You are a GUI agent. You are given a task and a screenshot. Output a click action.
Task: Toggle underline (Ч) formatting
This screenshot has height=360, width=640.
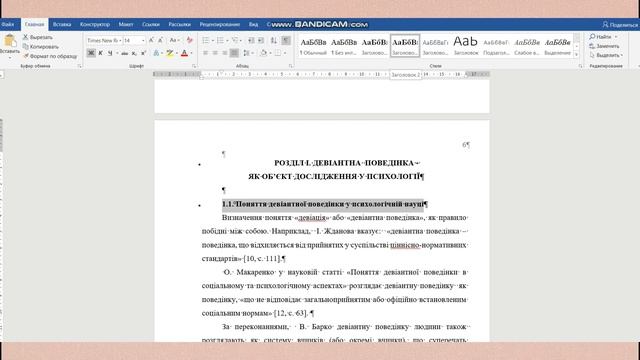(x=110, y=53)
